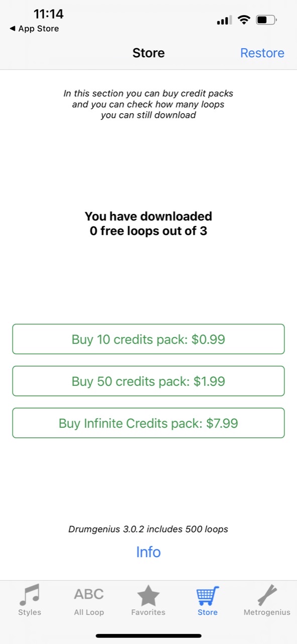
Task: Open the ABC All Loop icon
Action: click(89, 594)
